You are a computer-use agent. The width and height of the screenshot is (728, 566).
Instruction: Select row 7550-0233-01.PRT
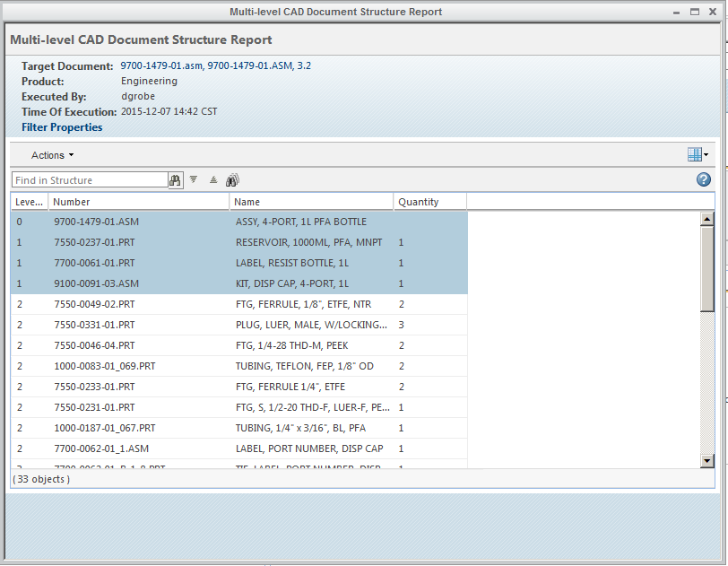(x=239, y=387)
